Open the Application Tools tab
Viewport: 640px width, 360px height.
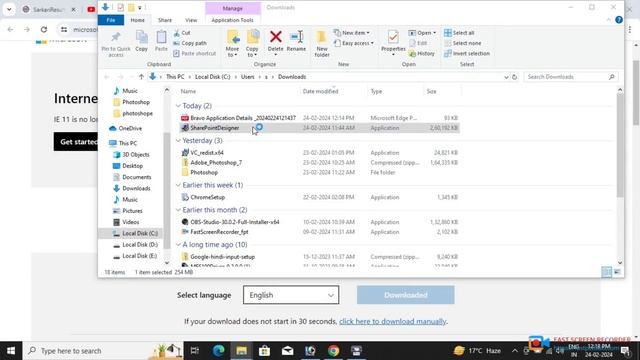[232, 20]
